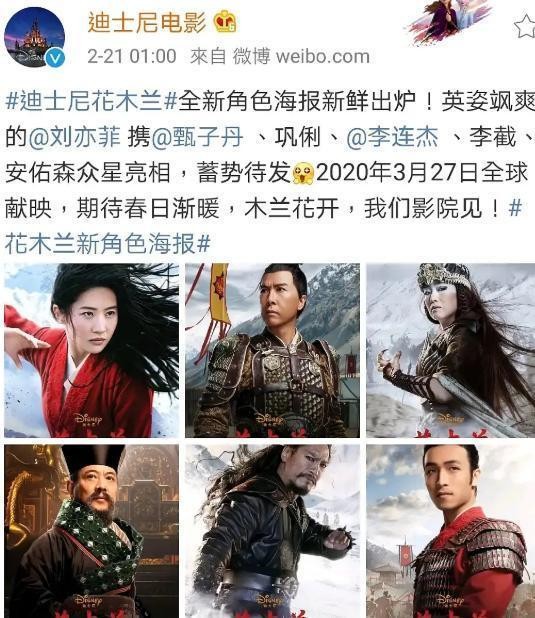Open the Frozen themed card decoration
Viewport: 535px width, 618px height.
point(449,20)
